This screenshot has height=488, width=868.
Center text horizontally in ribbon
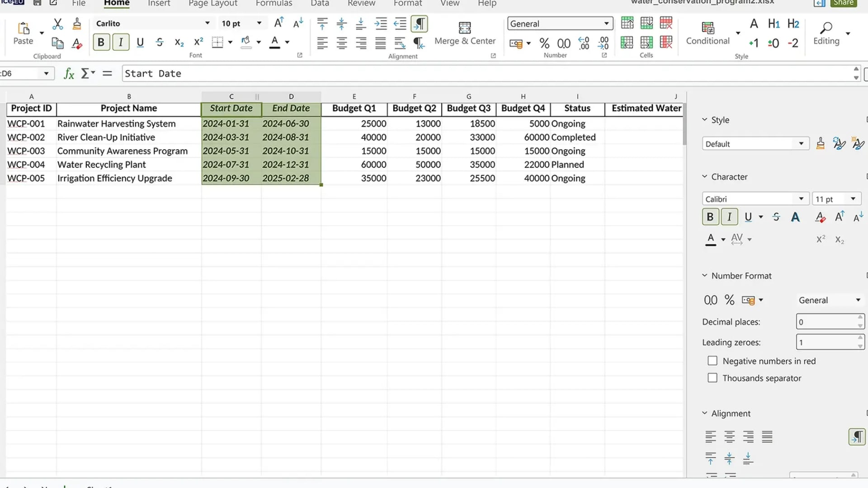pos(342,43)
